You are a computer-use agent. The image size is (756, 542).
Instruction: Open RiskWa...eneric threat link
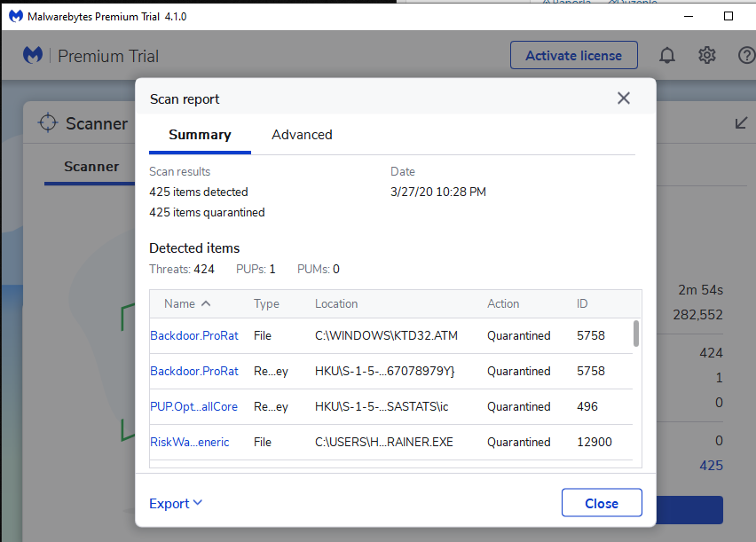190,442
